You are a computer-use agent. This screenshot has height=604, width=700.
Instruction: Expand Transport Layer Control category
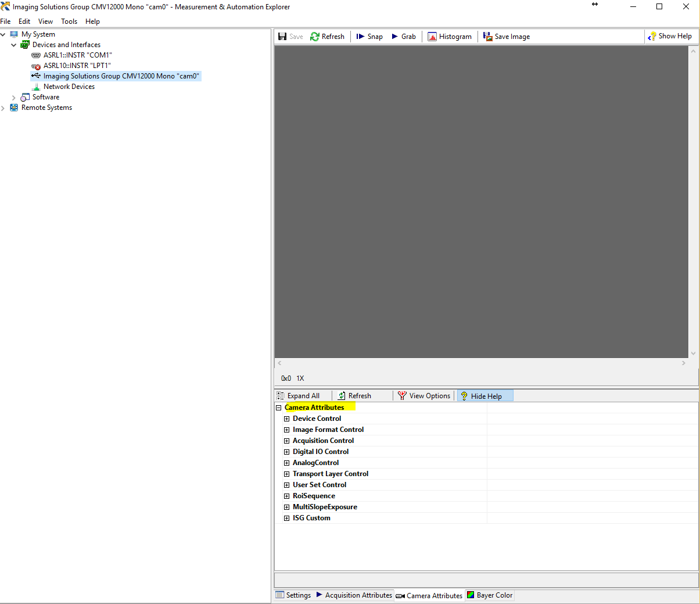pos(286,474)
